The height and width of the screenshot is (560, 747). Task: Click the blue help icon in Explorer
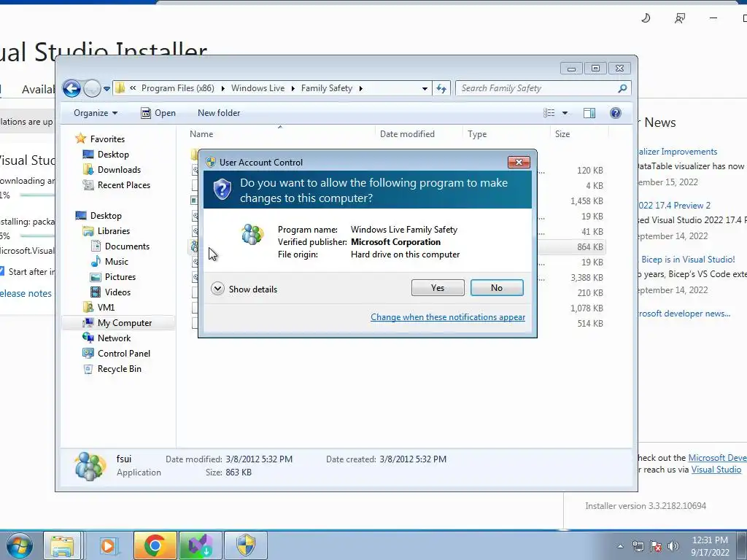point(616,113)
